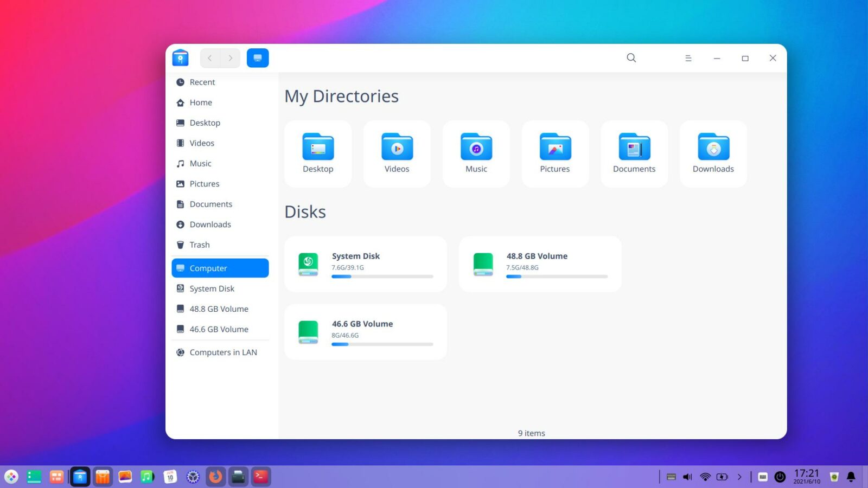Select Computers in LAN in the sidebar
868x488 pixels.
pos(223,352)
